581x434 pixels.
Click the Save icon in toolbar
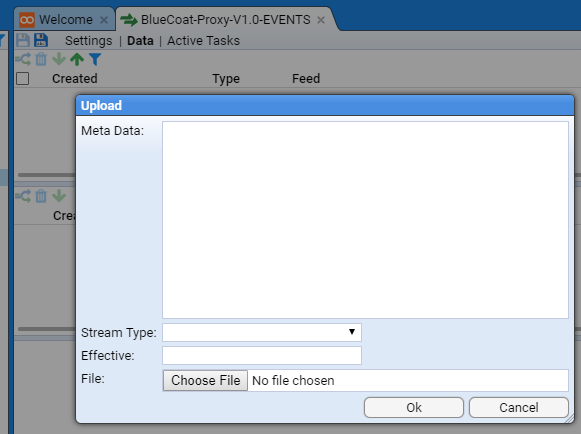tap(23, 40)
